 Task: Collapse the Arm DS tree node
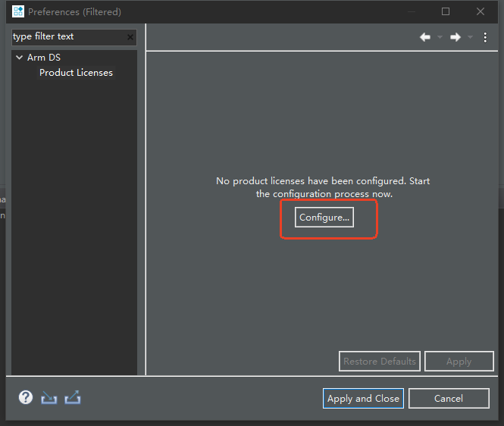pyautogui.click(x=19, y=58)
